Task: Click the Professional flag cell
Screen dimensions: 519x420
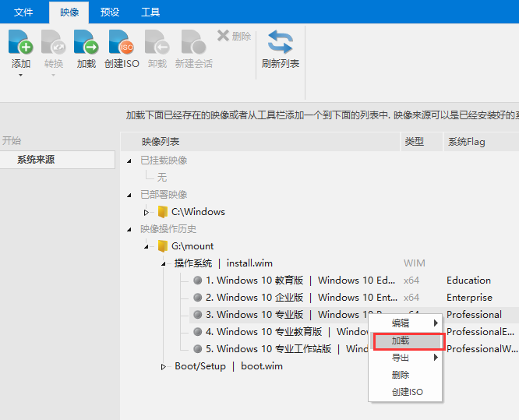Action: [x=474, y=315]
